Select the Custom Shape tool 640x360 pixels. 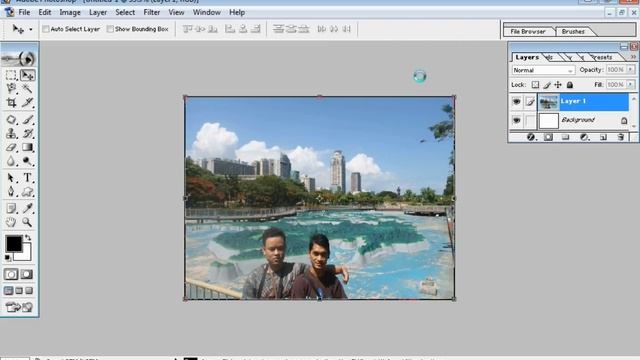(x=27, y=191)
